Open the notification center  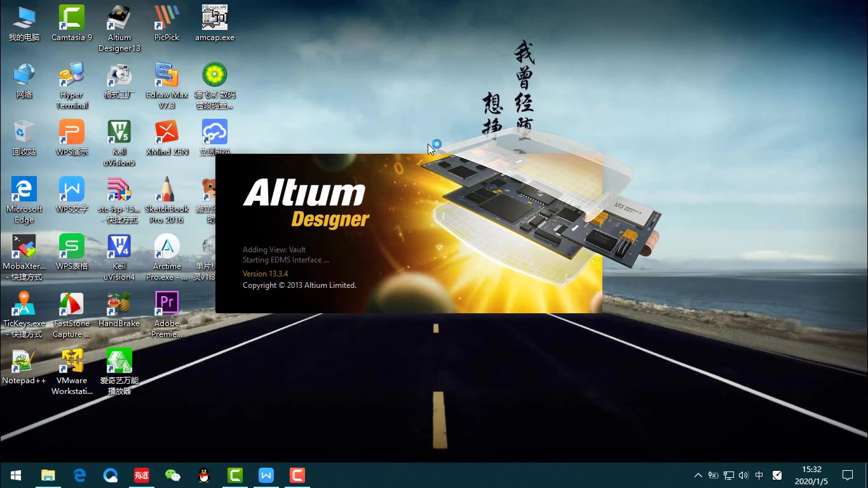(x=848, y=475)
